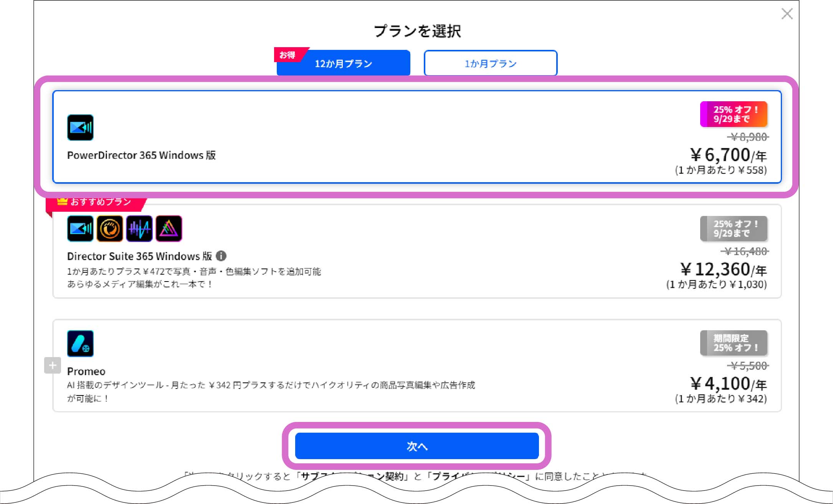Click the (1か月あたり¥342) text
The width and height of the screenshot is (833, 504).
(x=721, y=399)
